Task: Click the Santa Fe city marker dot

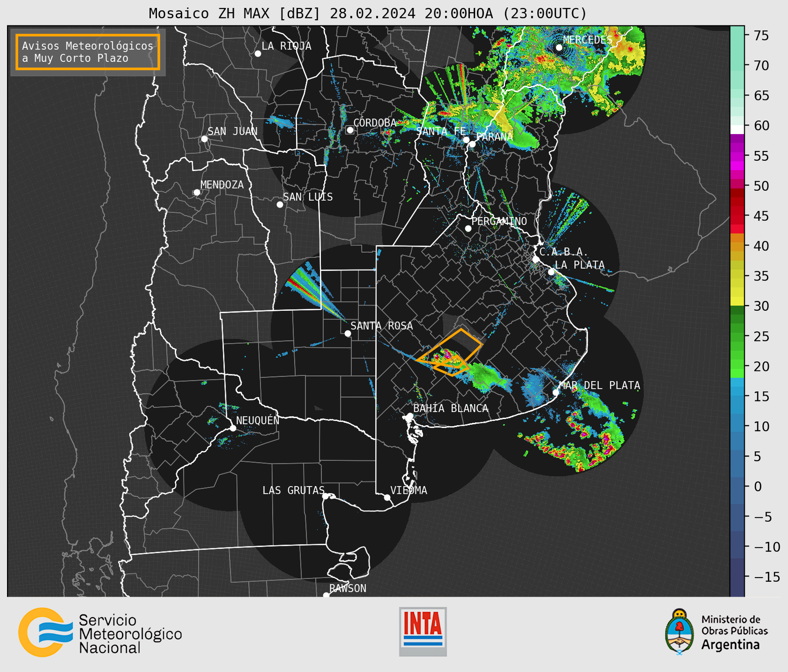Action: tap(466, 140)
